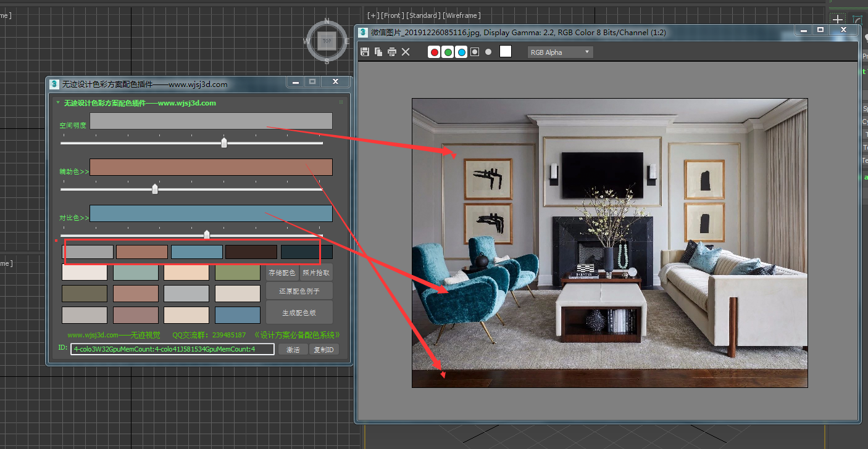
Task: Toggle the alpha channel display
Action: 475,52
